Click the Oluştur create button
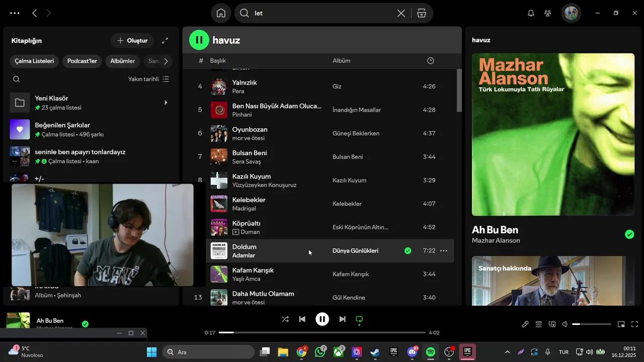The image size is (644, 362). coord(132,41)
